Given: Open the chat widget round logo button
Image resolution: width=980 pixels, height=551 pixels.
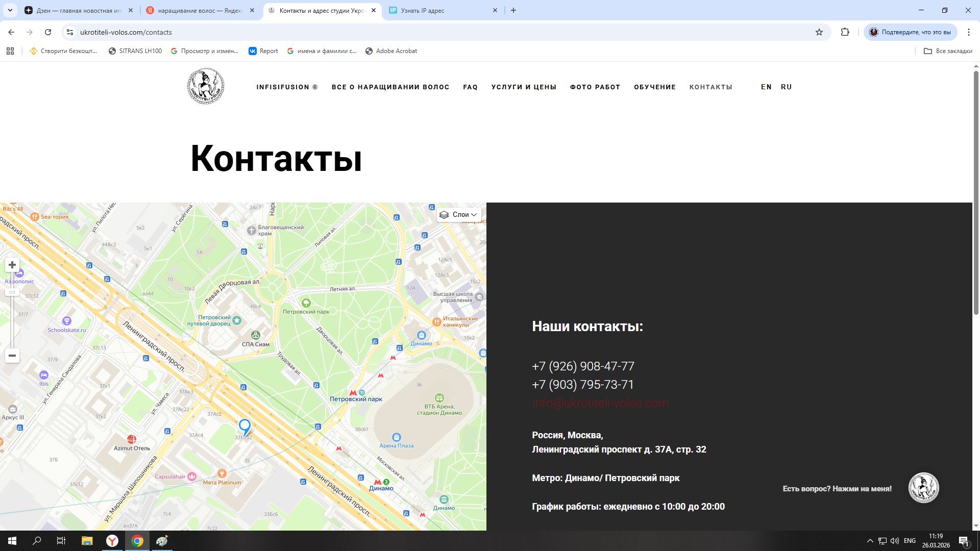Looking at the screenshot, I should tap(923, 488).
